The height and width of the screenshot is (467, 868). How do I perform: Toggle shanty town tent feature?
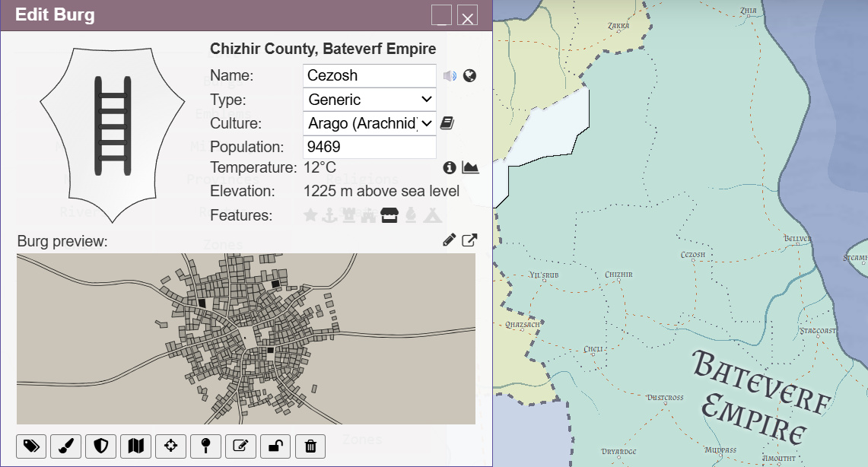coord(432,214)
